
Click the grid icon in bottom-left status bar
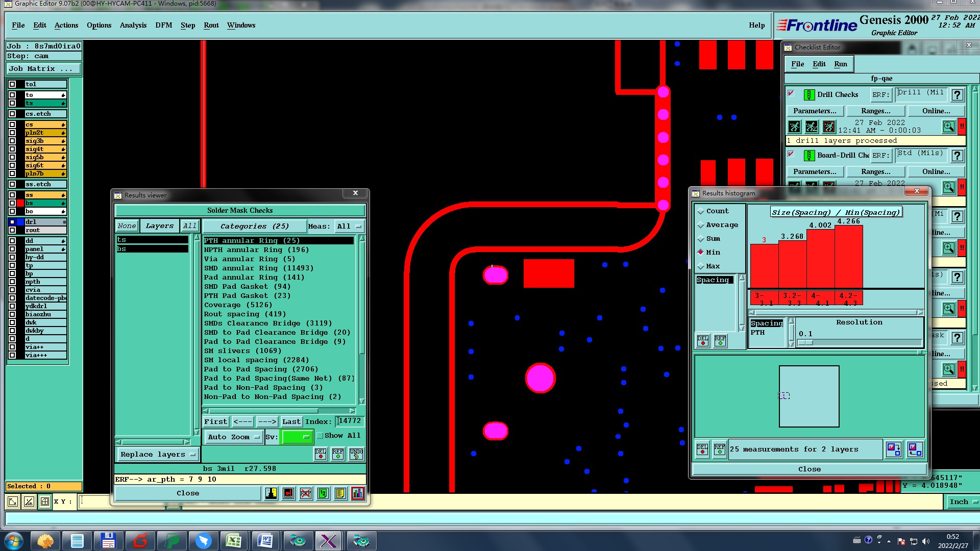tap(45, 502)
